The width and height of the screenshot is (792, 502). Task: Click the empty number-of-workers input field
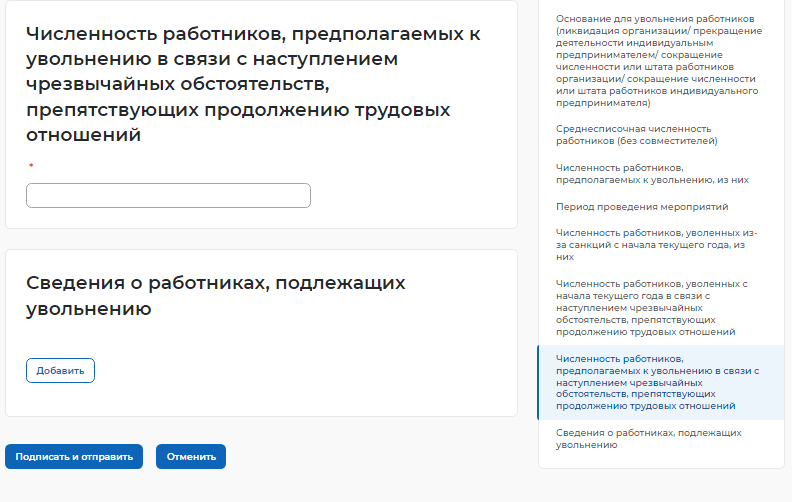coord(168,195)
